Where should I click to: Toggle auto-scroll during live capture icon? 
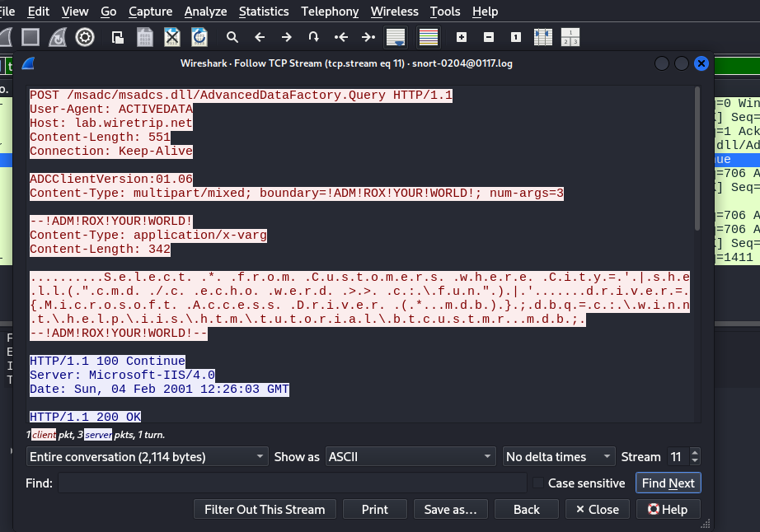[x=396, y=37]
